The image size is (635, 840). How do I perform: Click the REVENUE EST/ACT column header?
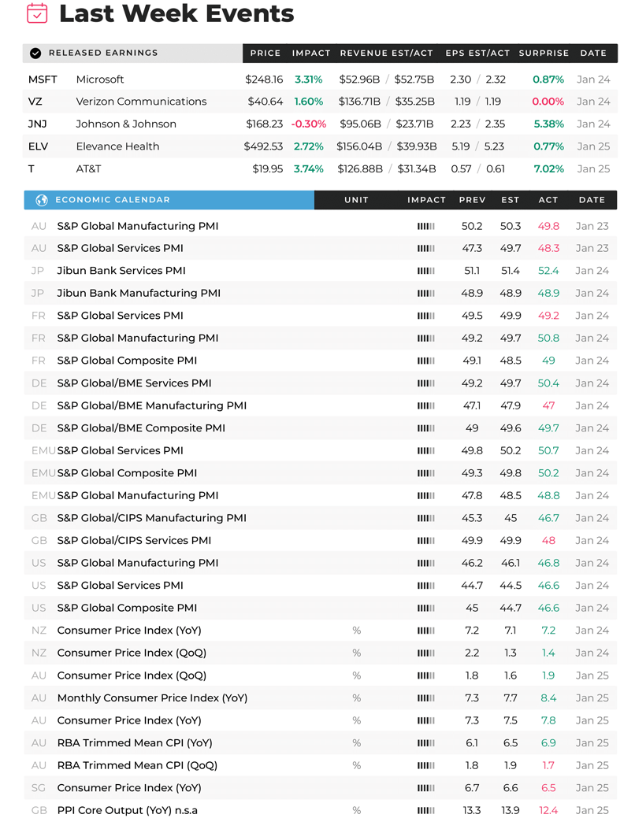(x=386, y=53)
